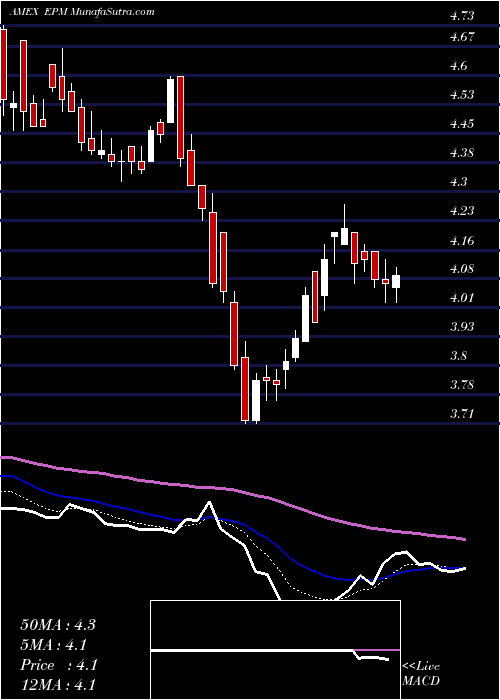This screenshot has height=700, width=500.
Task: Click the last white candlestick on the chart
Action: [396, 282]
